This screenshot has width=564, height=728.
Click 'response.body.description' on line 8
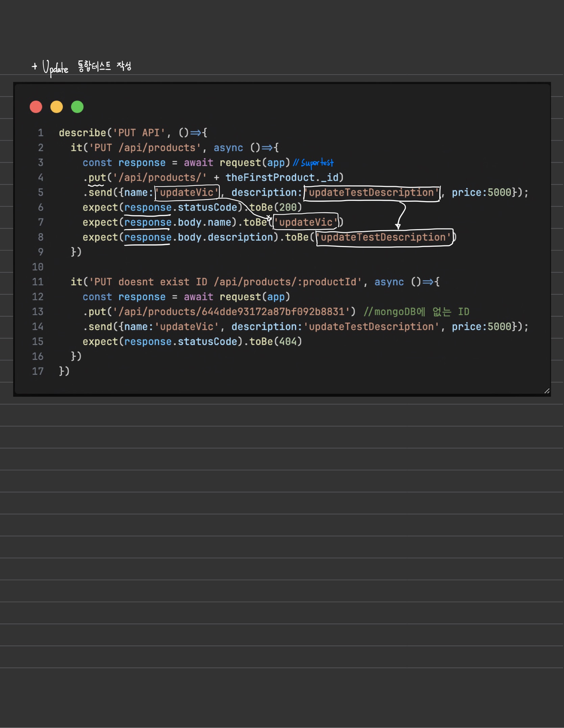[198, 237]
